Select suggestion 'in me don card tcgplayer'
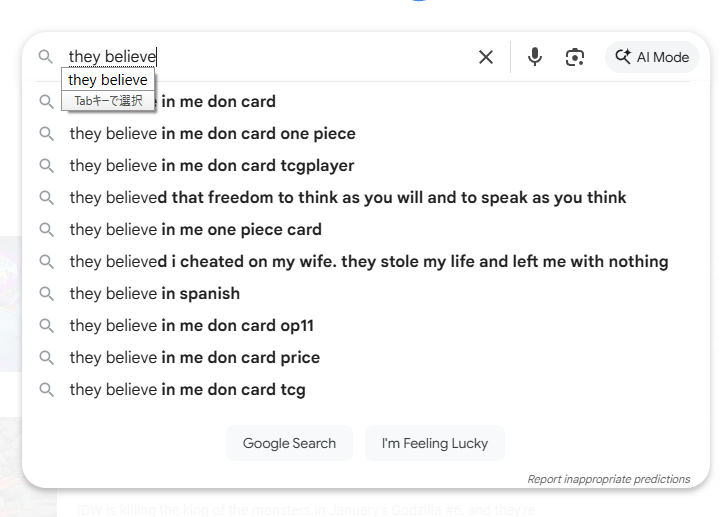The image size is (720, 517). pyautogui.click(x=211, y=165)
